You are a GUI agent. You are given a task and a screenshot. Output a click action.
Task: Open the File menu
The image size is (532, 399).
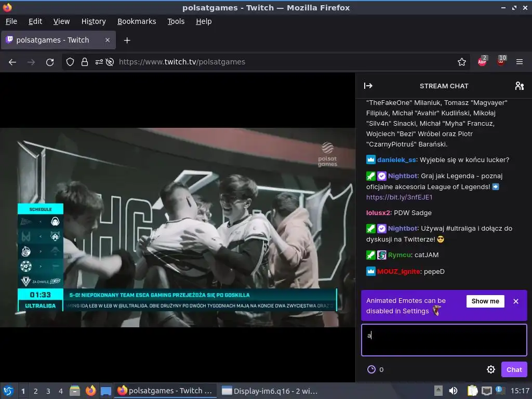tap(11, 21)
